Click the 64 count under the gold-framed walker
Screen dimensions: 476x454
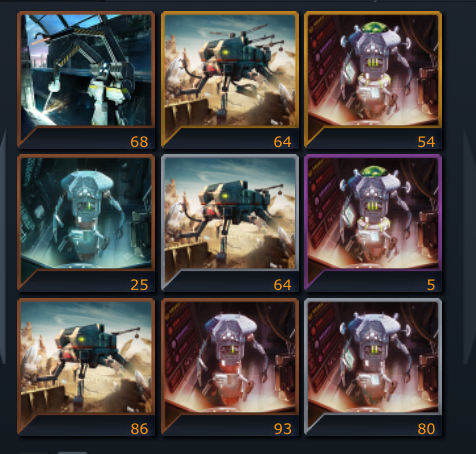coord(282,142)
